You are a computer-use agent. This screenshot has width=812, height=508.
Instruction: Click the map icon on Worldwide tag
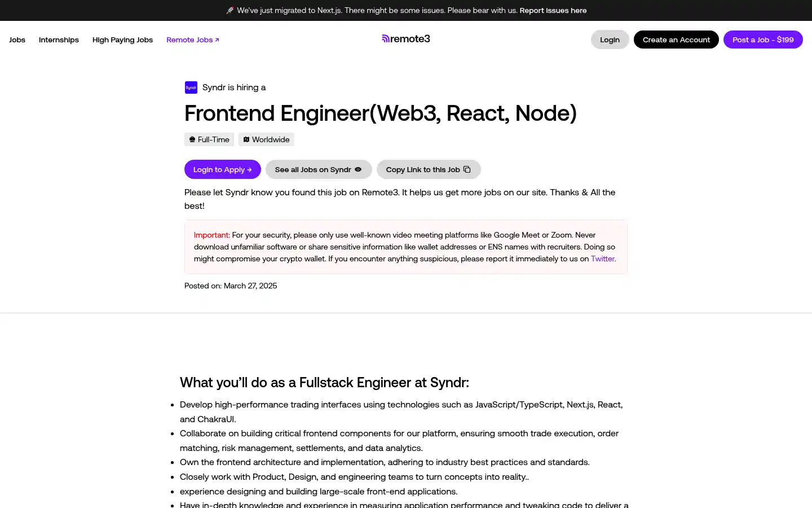[246, 139]
